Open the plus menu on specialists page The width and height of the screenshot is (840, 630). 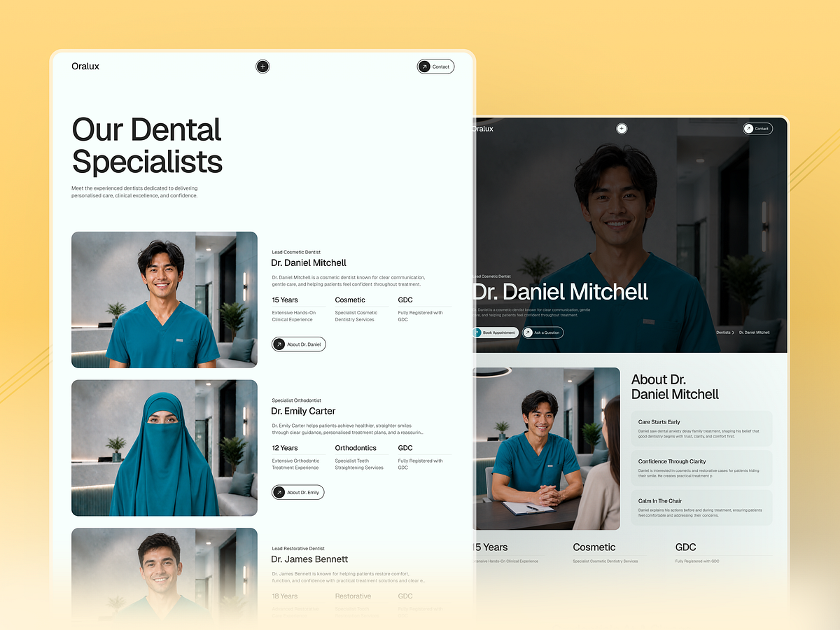coord(262,66)
